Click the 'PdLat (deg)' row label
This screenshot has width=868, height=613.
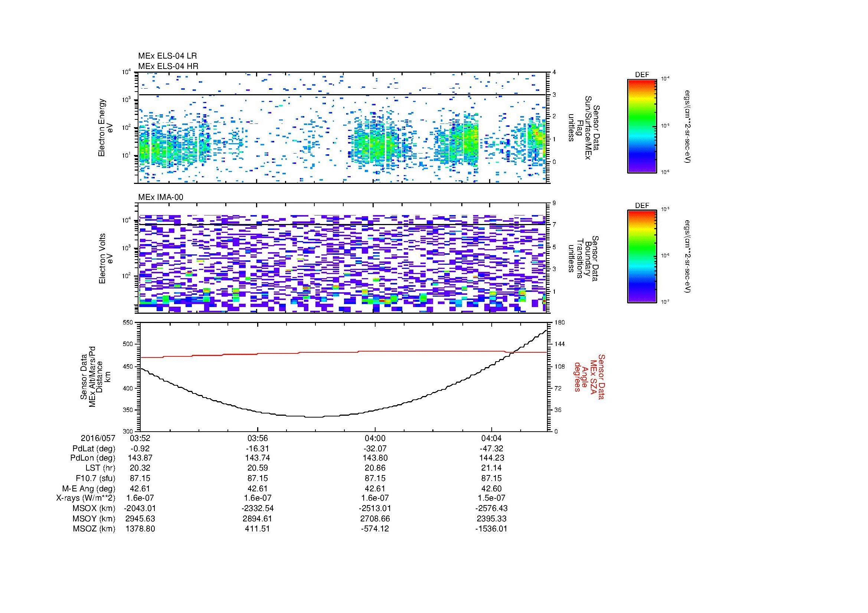(x=94, y=449)
